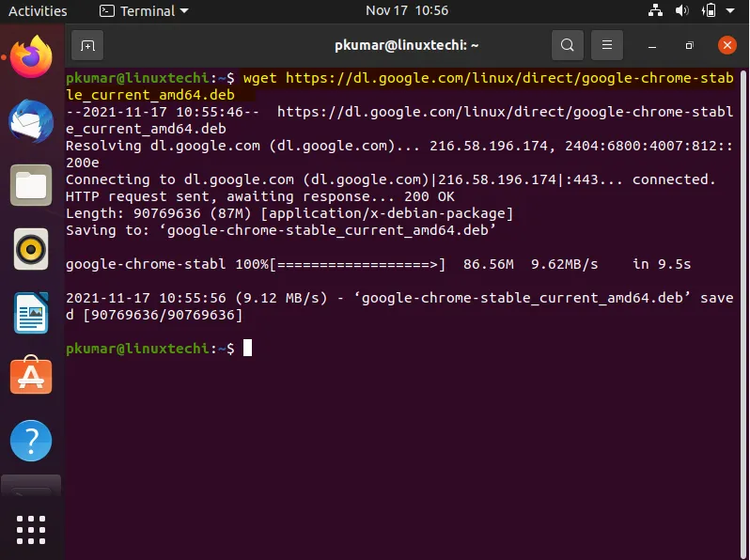Show Applications grid
This screenshot has width=750, height=560.
click(x=31, y=530)
